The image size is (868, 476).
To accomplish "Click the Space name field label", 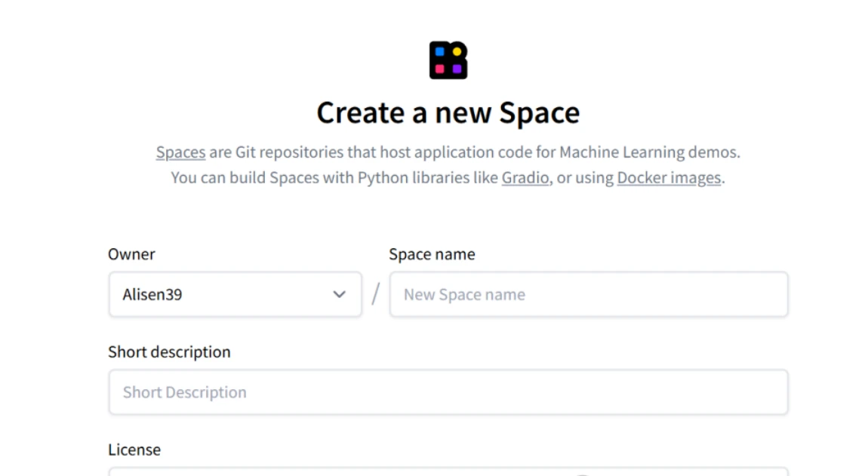I will 432,254.
